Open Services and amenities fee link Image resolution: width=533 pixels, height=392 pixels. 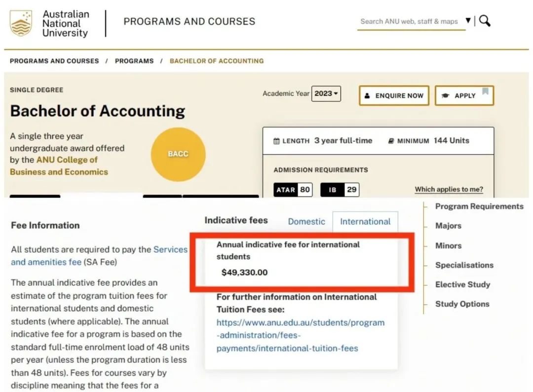pyautogui.click(x=99, y=256)
